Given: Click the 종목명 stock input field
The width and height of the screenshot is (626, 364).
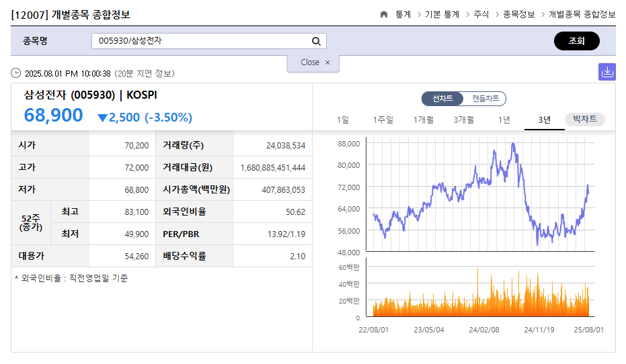Looking at the screenshot, I should 209,41.
